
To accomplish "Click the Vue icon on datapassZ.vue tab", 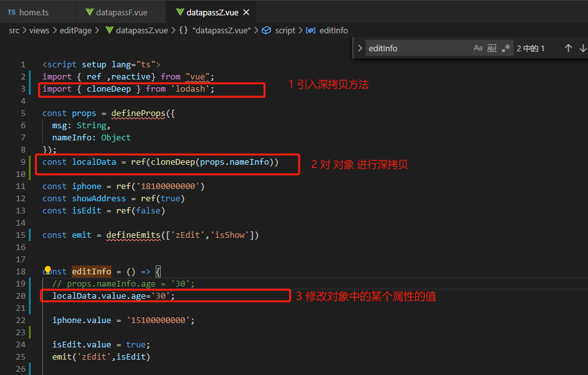I will tap(180, 12).
